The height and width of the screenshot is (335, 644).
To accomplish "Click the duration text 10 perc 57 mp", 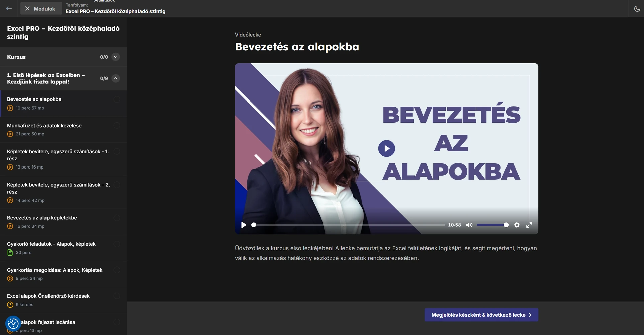I will 30,108.
